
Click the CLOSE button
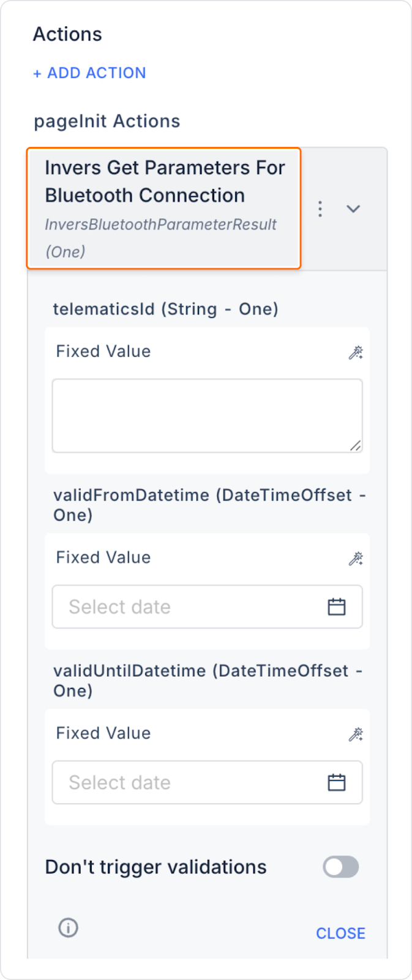341,933
